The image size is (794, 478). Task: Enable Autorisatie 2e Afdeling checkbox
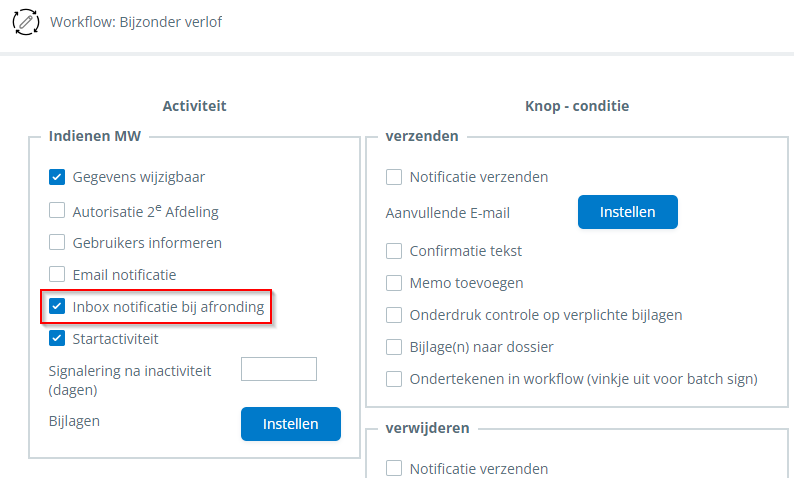tap(57, 210)
